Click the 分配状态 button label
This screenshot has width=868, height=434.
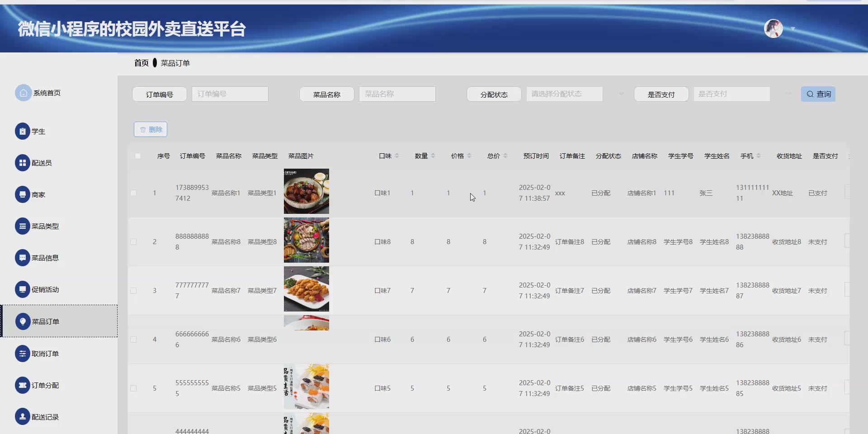494,94
